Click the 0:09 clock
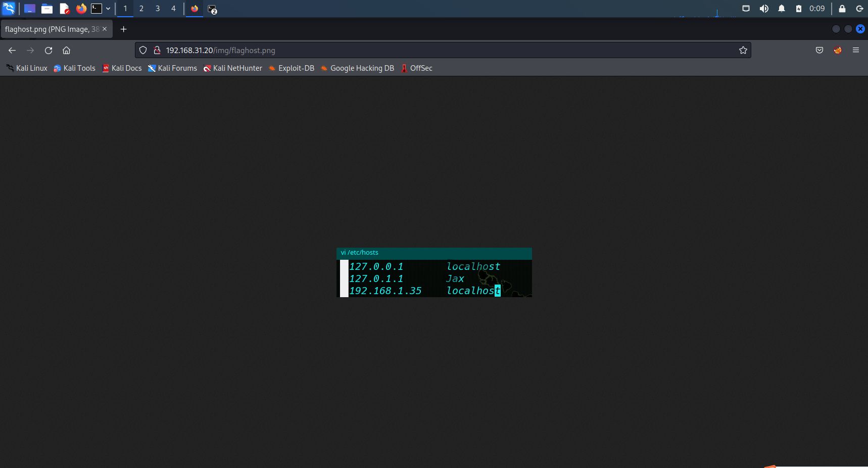This screenshot has width=868, height=468. pos(817,9)
